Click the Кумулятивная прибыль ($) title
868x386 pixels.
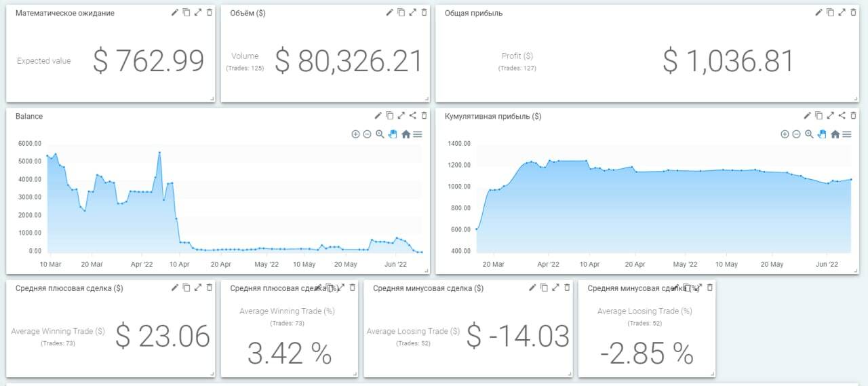(493, 116)
